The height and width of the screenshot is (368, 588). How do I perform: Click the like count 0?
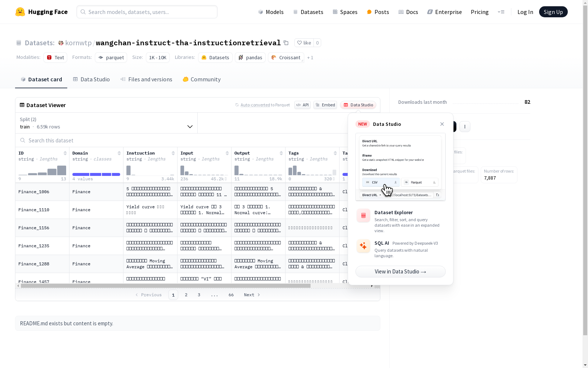(318, 43)
